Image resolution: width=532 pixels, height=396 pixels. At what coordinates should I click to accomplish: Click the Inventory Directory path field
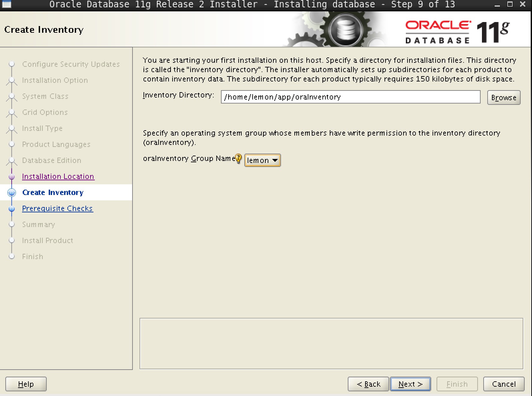pyautogui.click(x=350, y=97)
